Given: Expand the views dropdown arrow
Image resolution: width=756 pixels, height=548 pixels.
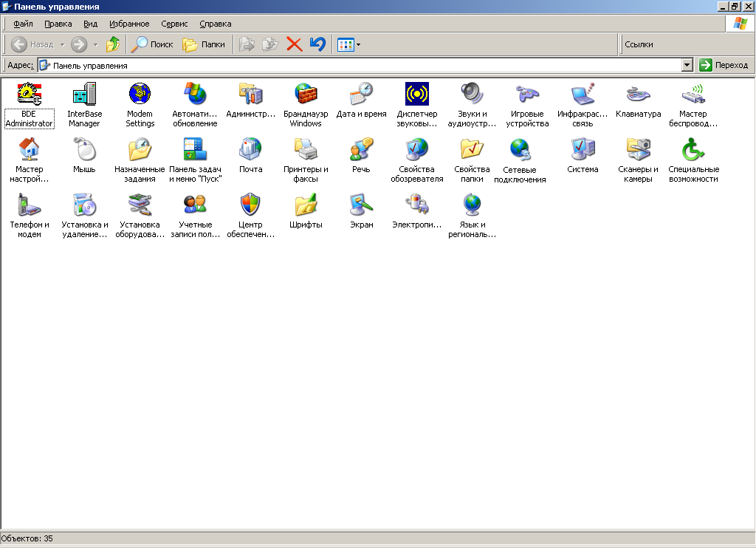Looking at the screenshot, I should [x=358, y=45].
